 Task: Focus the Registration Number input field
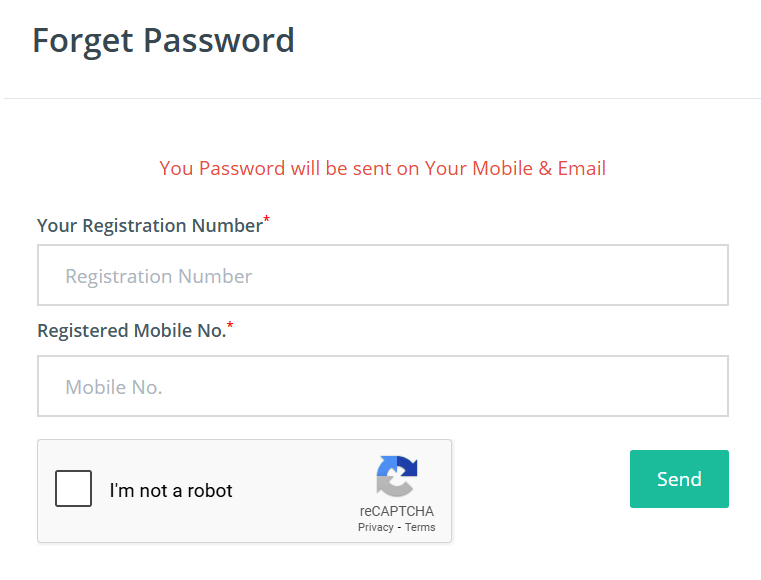coord(382,275)
